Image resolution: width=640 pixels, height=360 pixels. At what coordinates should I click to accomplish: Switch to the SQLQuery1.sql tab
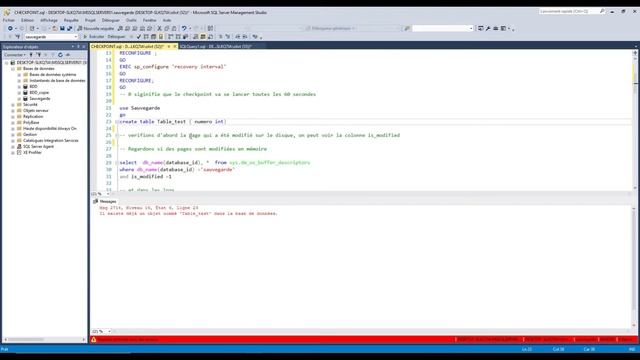216,47
